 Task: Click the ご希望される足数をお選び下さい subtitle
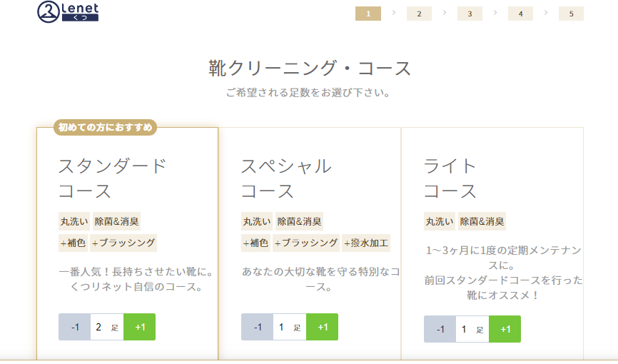(x=308, y=93)
